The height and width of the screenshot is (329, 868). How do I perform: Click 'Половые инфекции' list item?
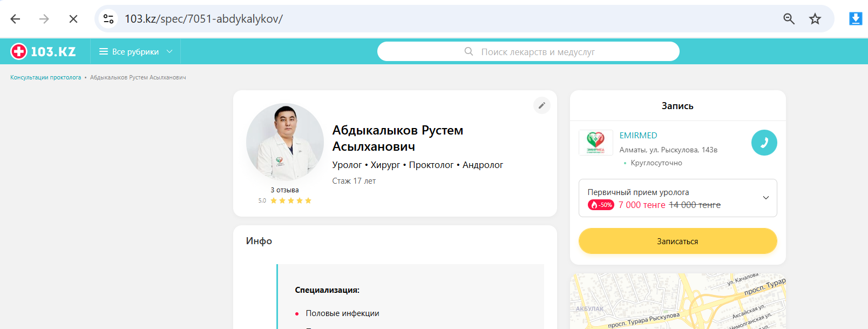tap(342, 313)
